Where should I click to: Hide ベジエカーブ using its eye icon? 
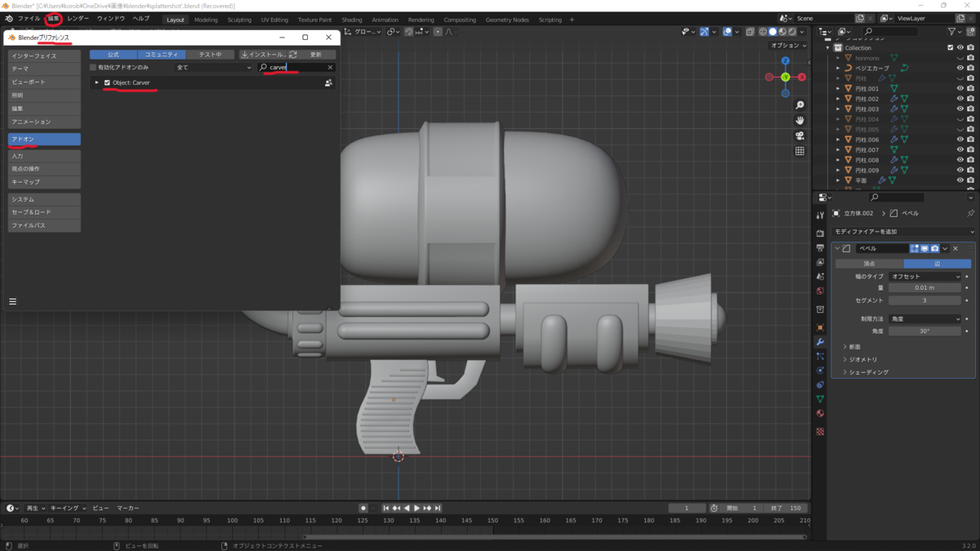[960, 69]
